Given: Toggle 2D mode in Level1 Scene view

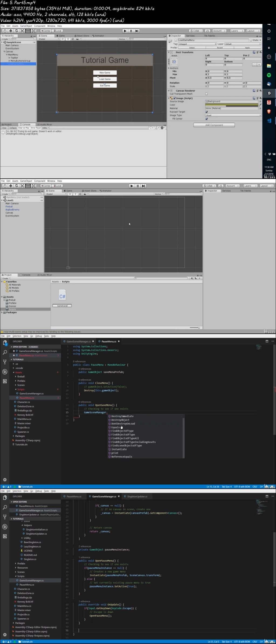Looking at the screenshot, I should pos(70,194).
